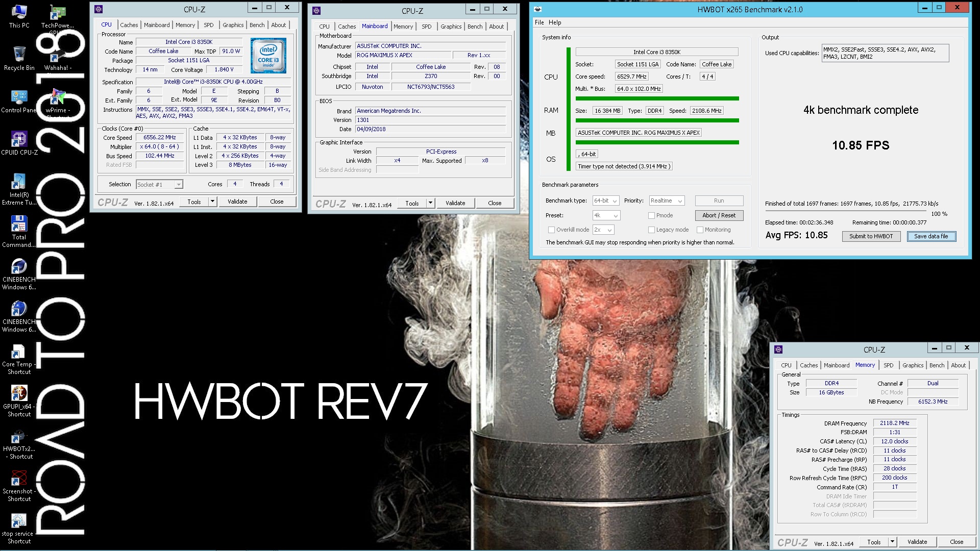Click title icon of Mainboard CPU-Z window
The height and width of the screenshot is (551, 980).
click(316, 11)
